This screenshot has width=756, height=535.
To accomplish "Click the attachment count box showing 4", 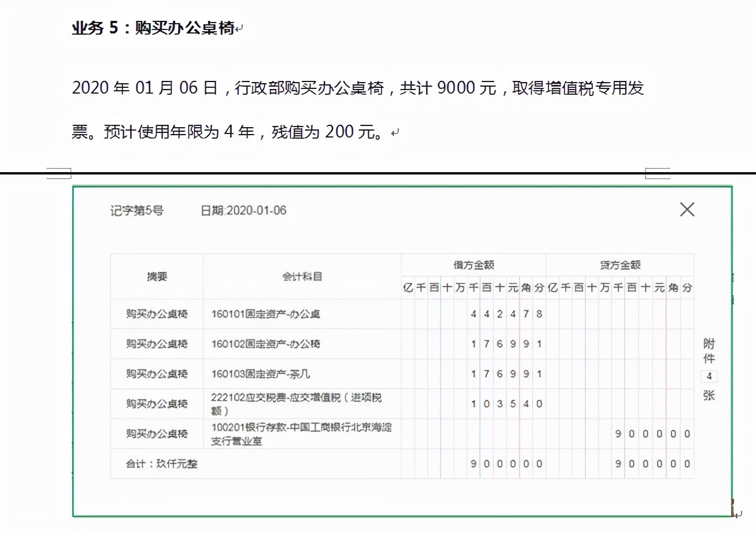I will (x=708, y=376).
